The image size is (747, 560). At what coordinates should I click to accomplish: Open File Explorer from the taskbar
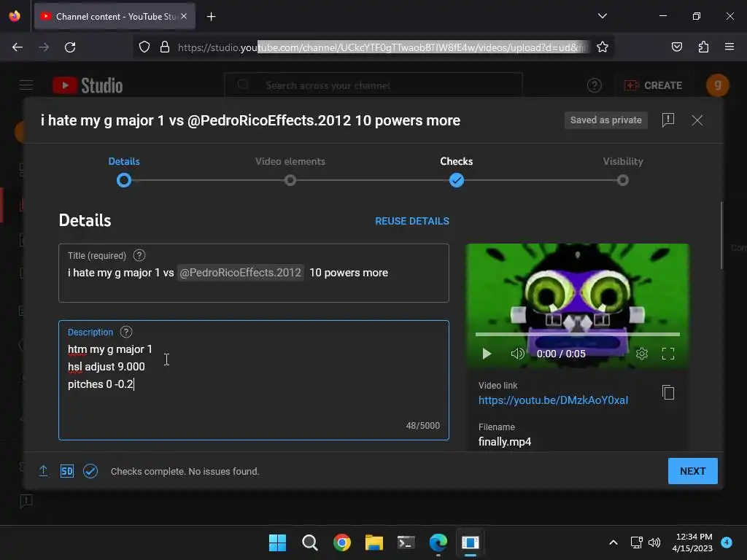coord(374,542)
